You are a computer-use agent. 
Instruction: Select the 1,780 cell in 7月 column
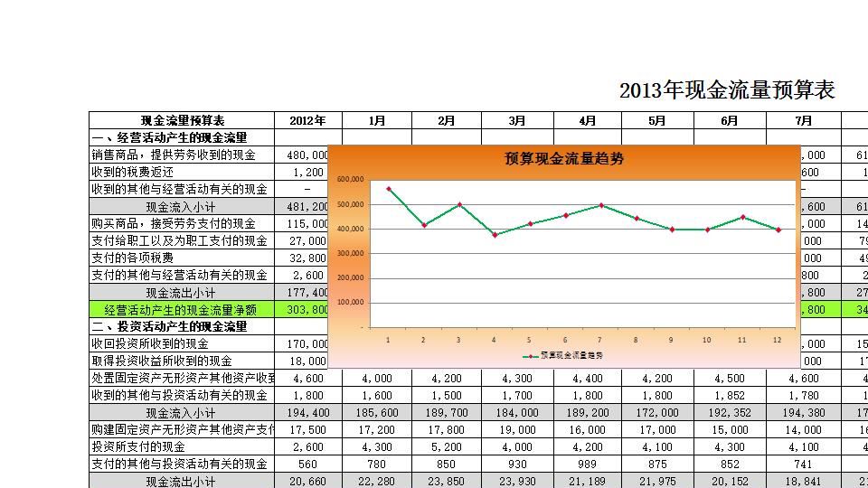click(803, 396)
